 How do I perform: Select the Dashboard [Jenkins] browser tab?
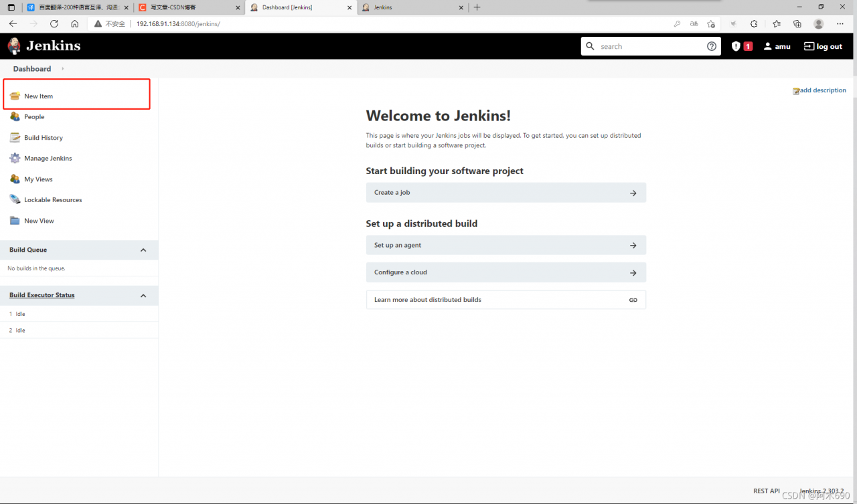(x=300, y=7)
